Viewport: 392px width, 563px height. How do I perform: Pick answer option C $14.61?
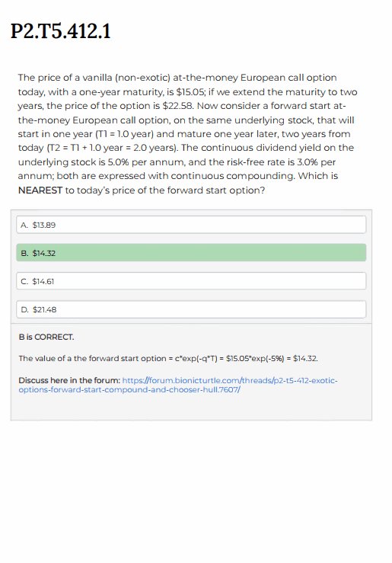(x=191, y=281)
